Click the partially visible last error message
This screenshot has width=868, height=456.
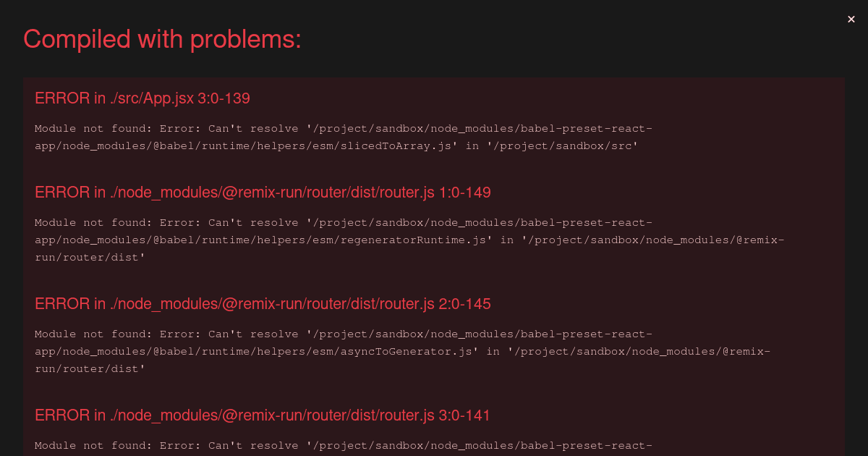[x=344, y=446]
